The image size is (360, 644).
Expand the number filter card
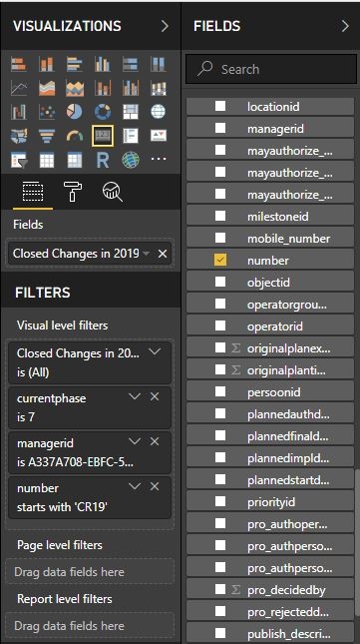[x=135, y=486]
